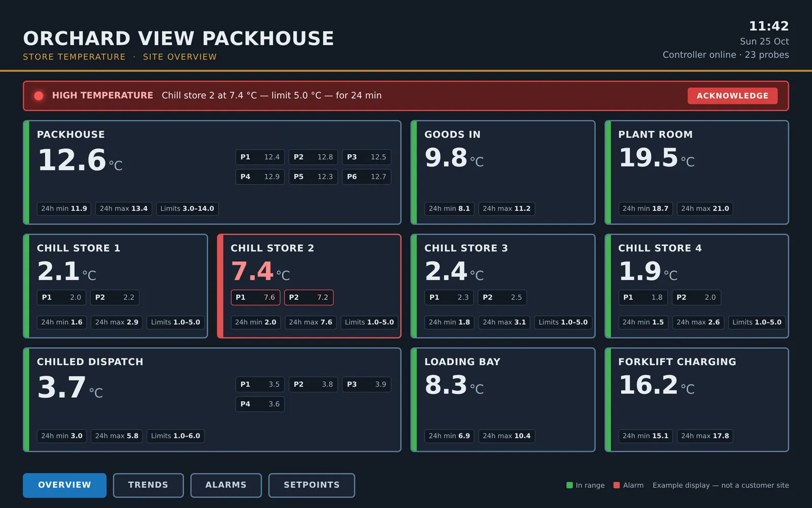Select Chilled Dispatch probe P3 3.9
Screen dimensions: 812x508
[x=366, y=385]
